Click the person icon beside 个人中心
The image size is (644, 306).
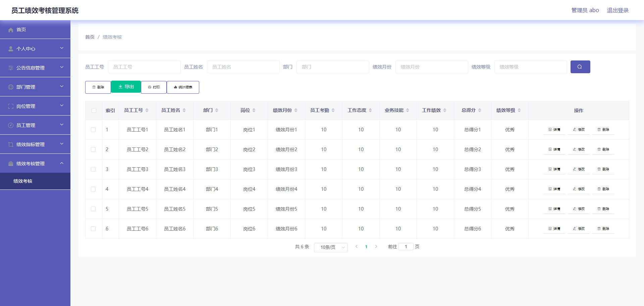11,49
